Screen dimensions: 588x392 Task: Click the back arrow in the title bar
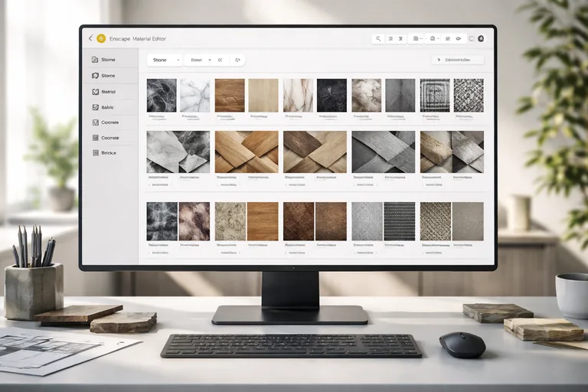tap(90, 38)
